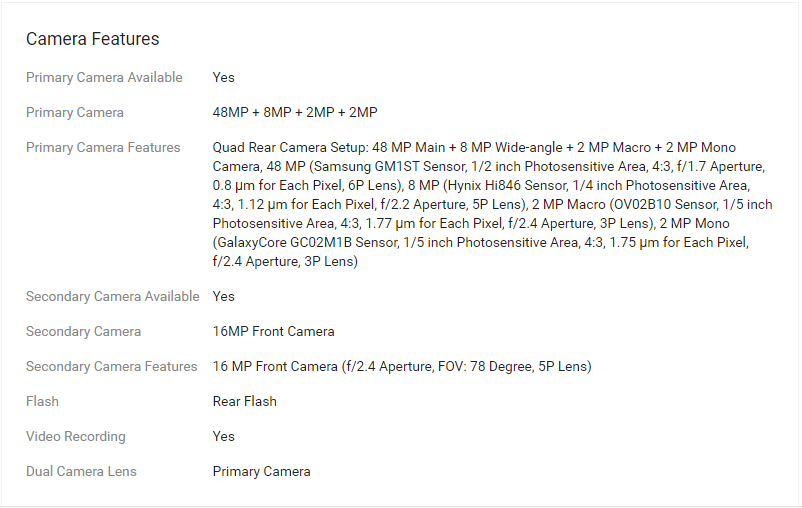Click the Secondary Camera Available label

[x=113, y=296]
